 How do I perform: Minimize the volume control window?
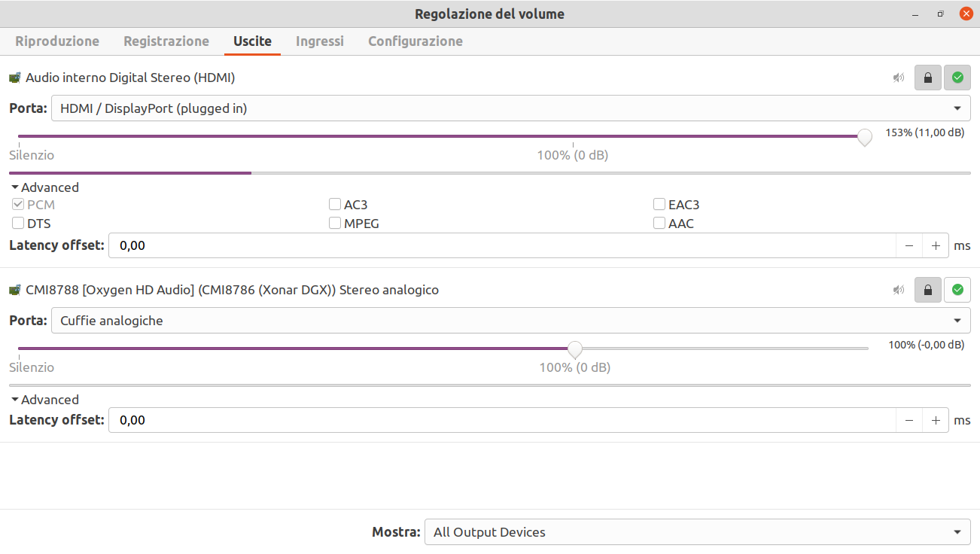point(915,14)
